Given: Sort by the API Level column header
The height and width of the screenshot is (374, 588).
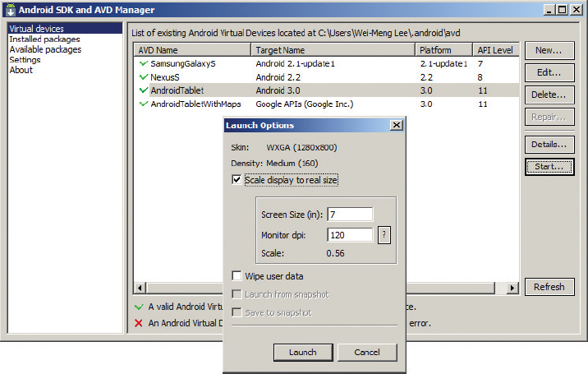Looking at the screenshot, I should point(496,50).
